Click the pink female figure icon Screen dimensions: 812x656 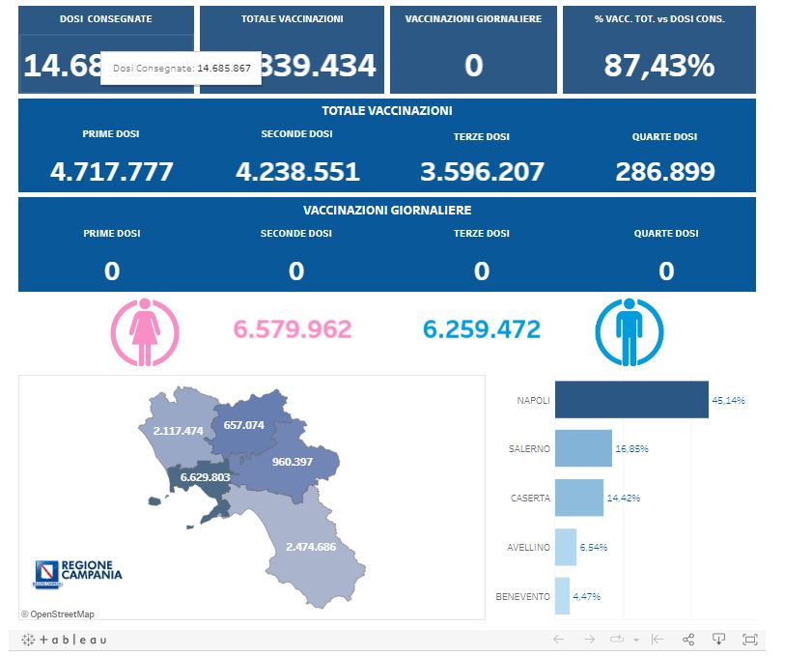[x=145, y=332]
